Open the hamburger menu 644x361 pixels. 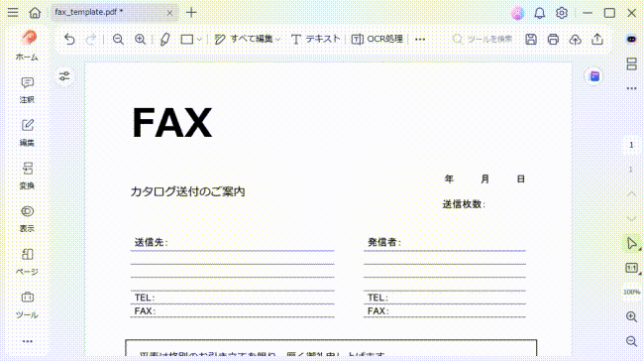pos(13,12)
